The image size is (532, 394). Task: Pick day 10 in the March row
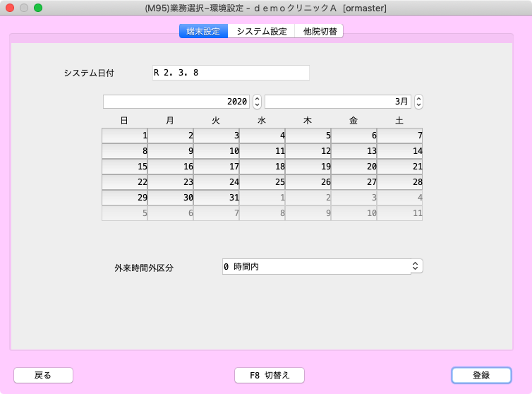[x=217, y=151]
